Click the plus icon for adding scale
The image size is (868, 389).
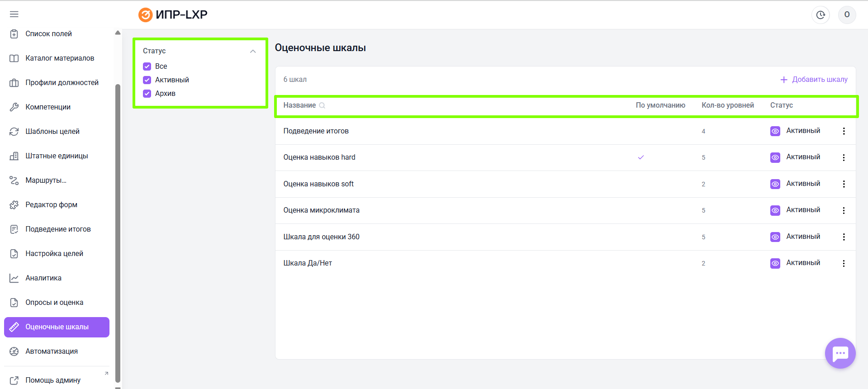tap(784, 80)
